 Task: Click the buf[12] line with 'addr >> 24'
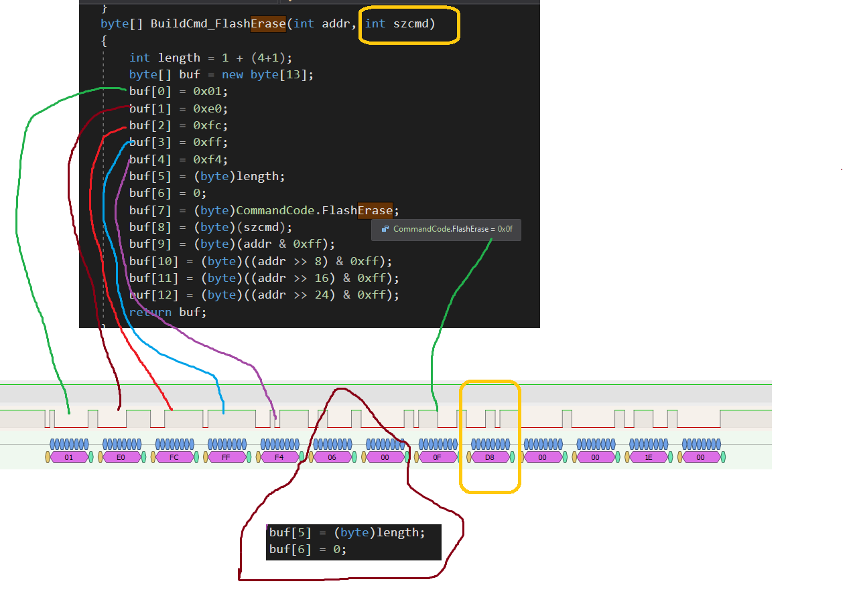click(265, 295)
